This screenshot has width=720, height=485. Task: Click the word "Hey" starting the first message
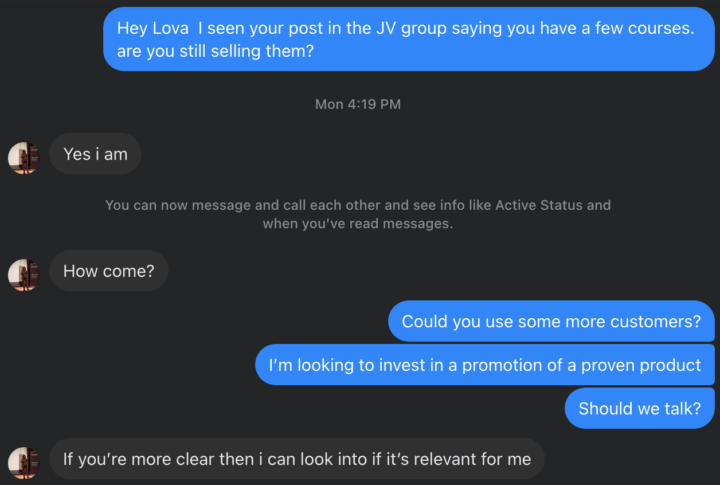[132, 28]
